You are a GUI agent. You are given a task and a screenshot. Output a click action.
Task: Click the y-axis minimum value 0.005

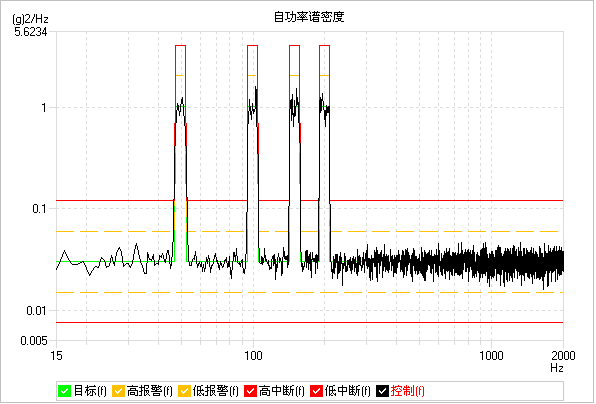pyautogui.click(x=34, y=341)
